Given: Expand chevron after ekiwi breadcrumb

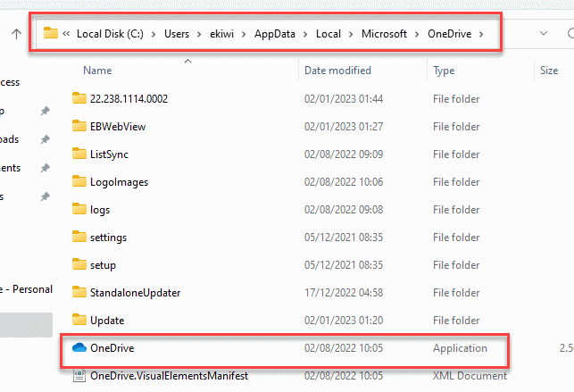Looking at the screenshot, I should (244, 35).
